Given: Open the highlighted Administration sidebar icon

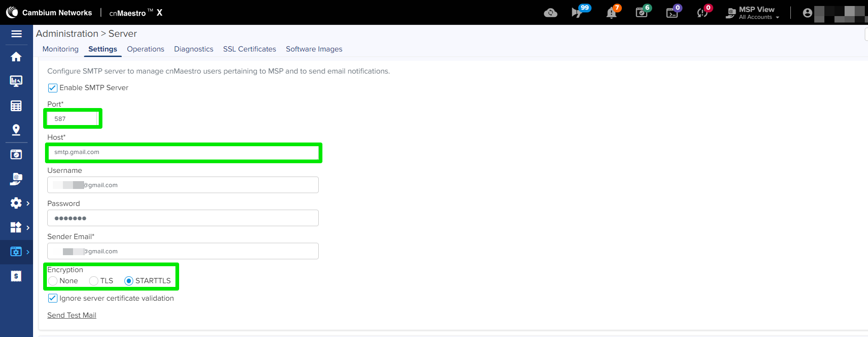Looking at the screenshot, I should pyautogui.click(x=16, y=251).
